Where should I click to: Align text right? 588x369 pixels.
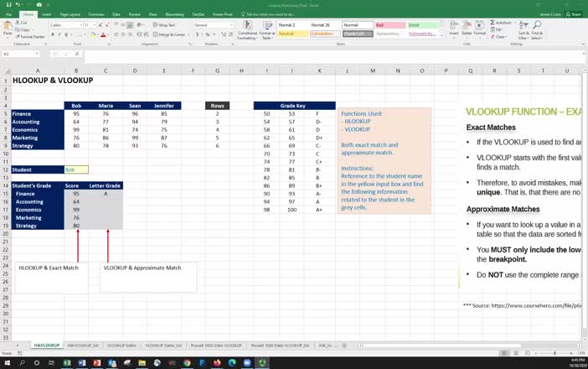point(130,34)
